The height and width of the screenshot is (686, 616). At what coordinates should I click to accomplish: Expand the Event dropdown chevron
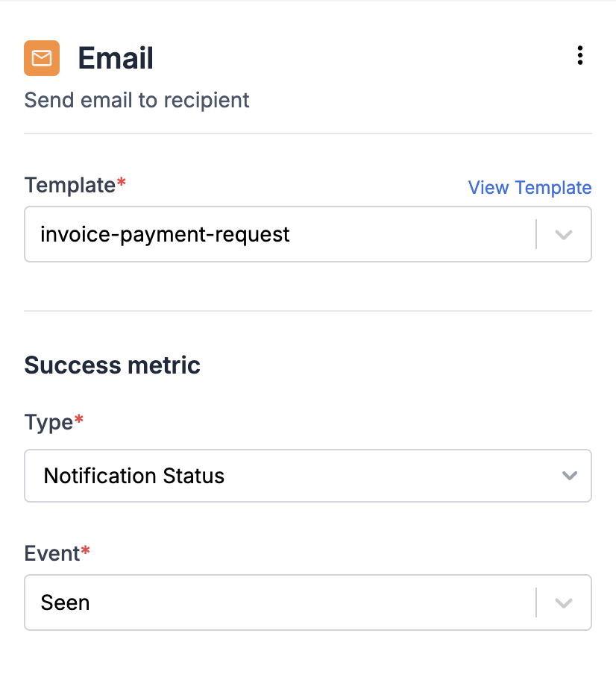coord(564,603)
